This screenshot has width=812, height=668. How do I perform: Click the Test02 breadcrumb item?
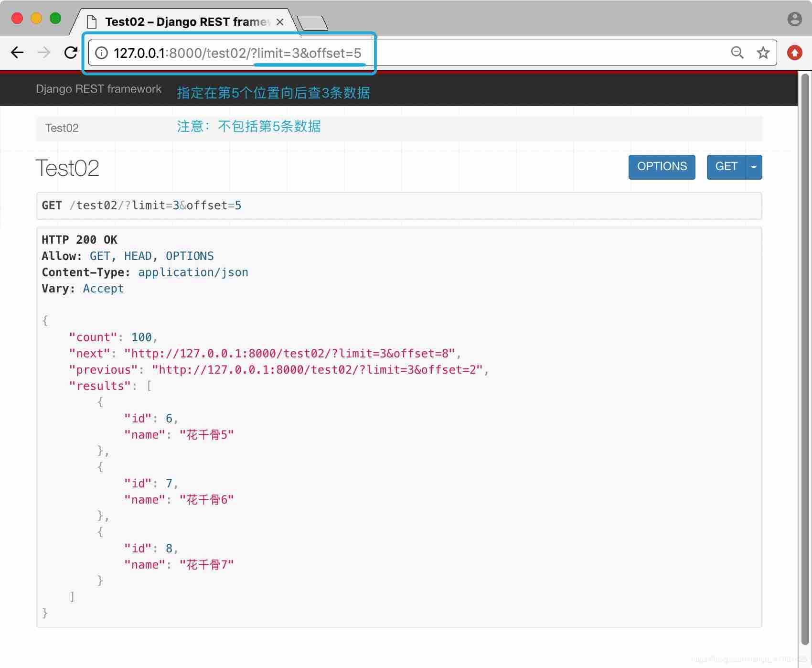pyautogui.click(x=62, y=128)
